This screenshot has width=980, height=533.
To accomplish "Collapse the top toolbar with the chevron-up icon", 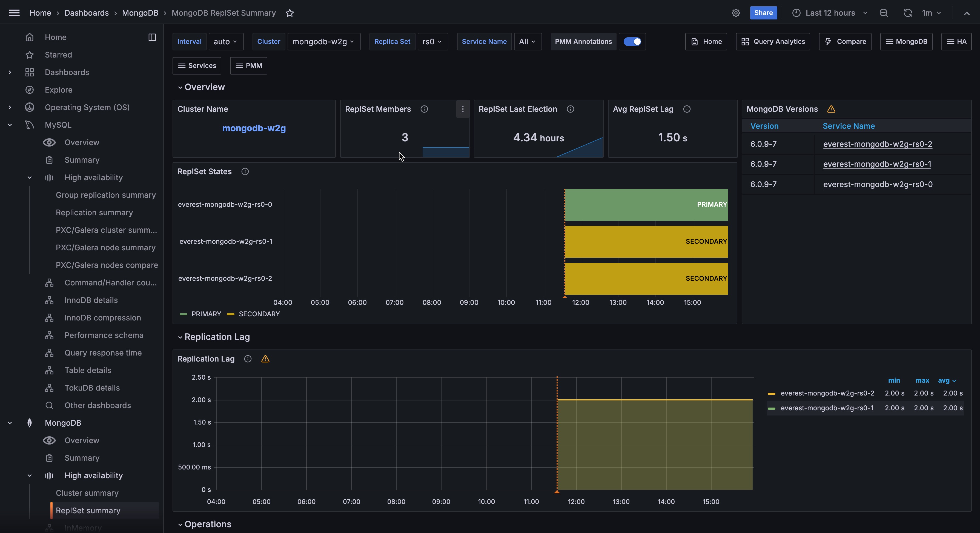I will (x=967, y=13).
